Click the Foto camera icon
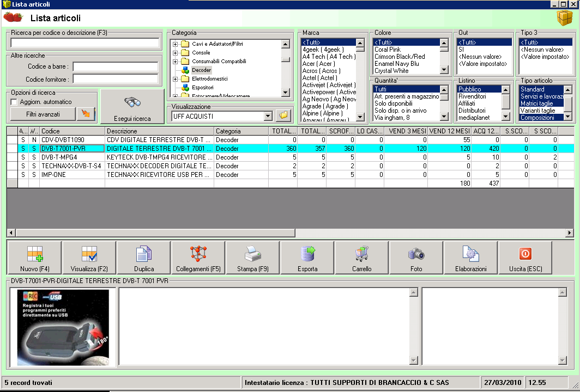 pyautogui.click(x=416, y=254)
